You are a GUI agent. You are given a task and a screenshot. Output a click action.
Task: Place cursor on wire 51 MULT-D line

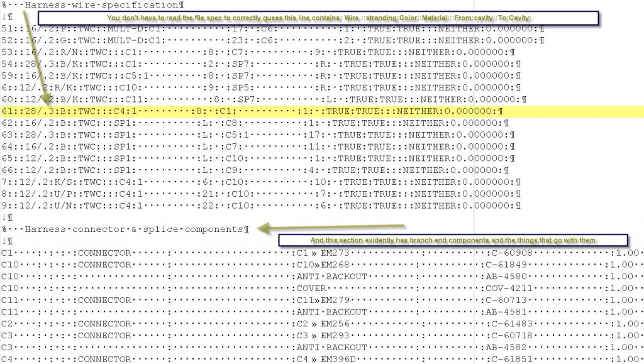pyautogui.click(x=252, y=29)
